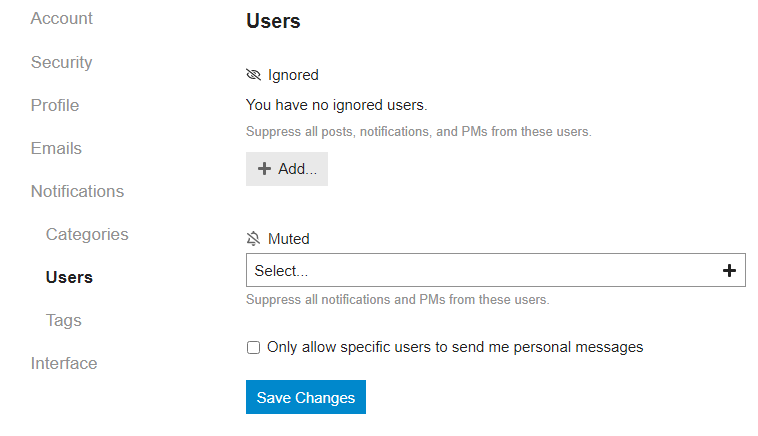
Task: Open Tags notification settings
Action: click(x=64, y=320)
